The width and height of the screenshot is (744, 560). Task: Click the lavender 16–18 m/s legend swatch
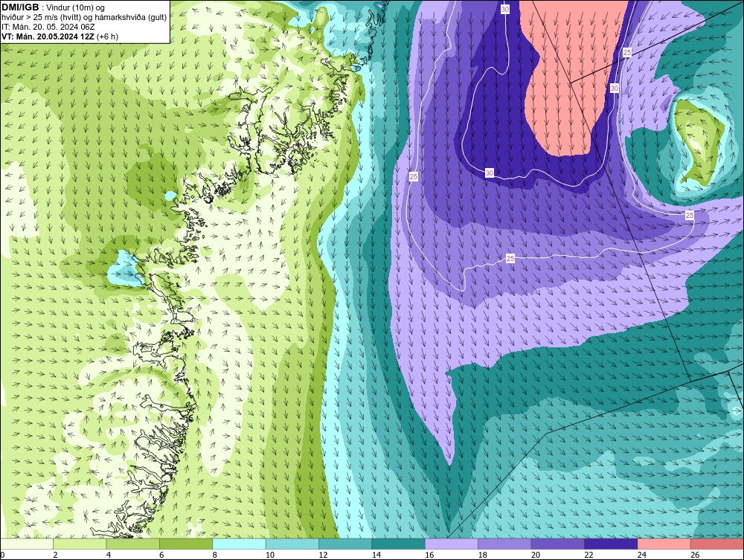(452, 544)
